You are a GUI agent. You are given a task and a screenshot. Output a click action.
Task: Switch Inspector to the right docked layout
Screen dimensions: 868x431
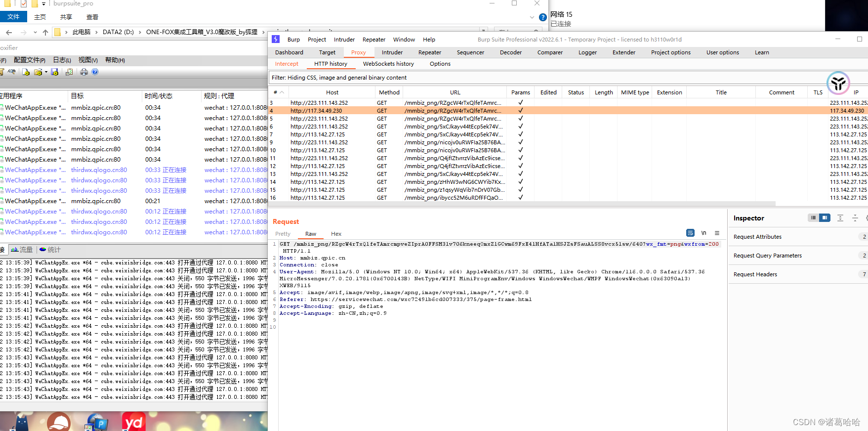(x=825, y=218)
